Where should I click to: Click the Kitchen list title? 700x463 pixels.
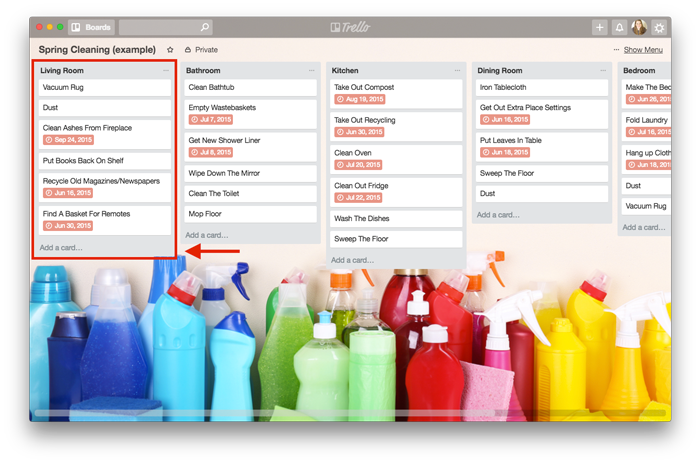coord(345,71)
